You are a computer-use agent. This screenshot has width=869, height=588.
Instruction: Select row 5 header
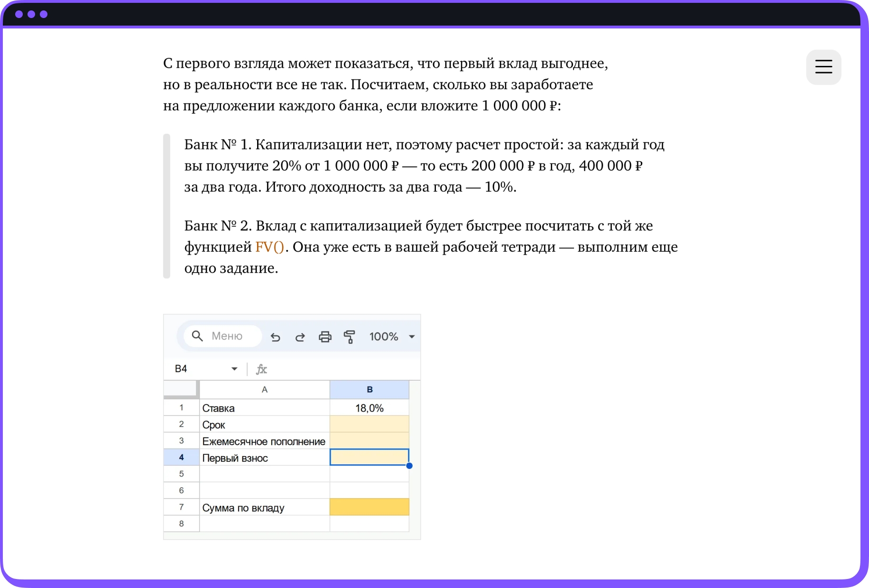(181, 474)
